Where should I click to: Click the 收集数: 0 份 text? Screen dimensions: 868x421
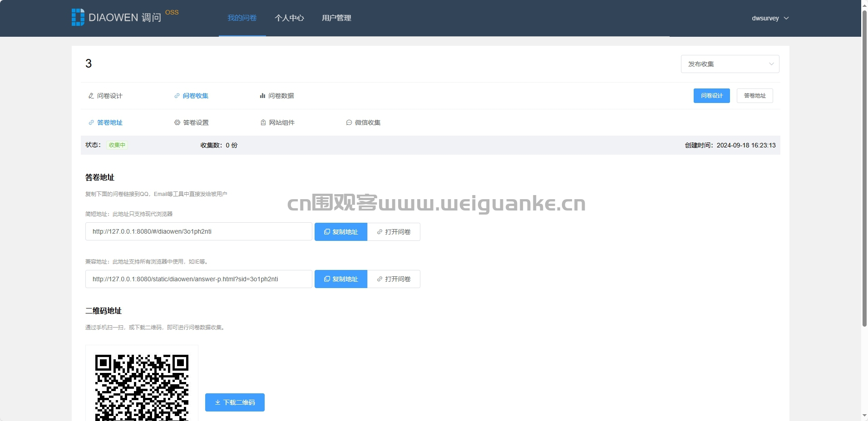(x=219, y=145)
